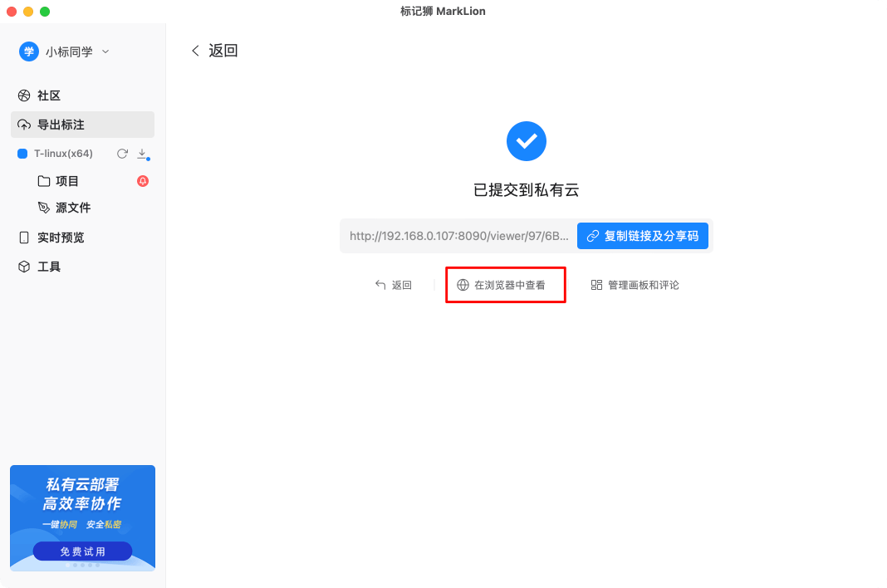Open the 实时预览 sidebar item
Screen dimensions: 887x588
(x=82, y=238)
